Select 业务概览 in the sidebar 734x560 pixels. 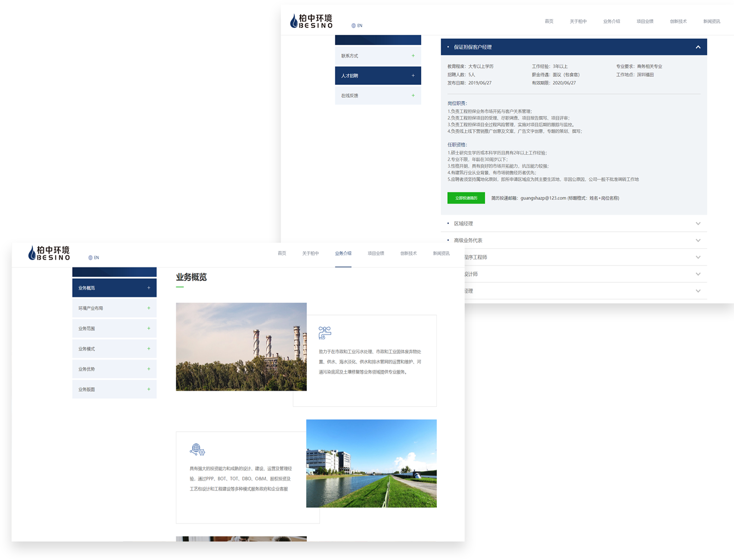114,288
